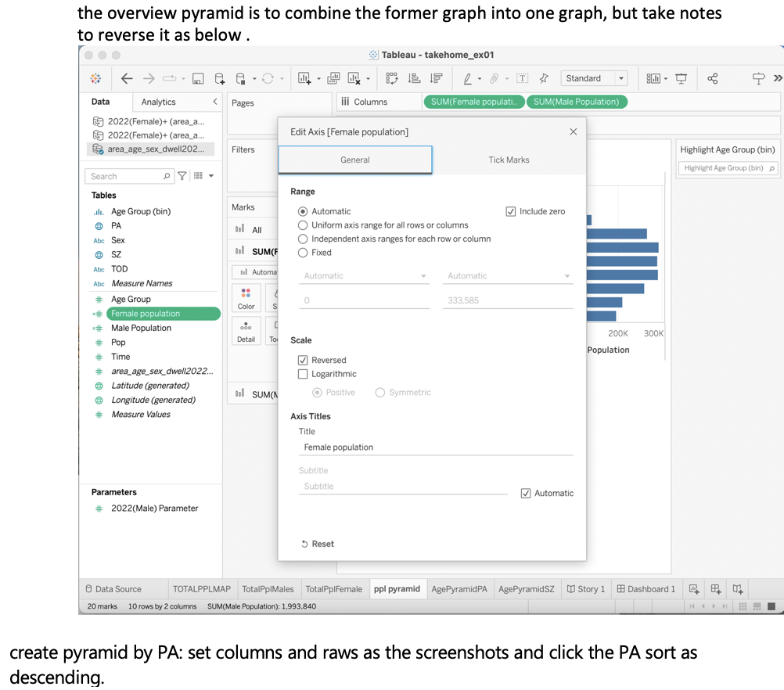The image size is (784, 690).
Task: Open the AgePyramidPA sheet tab
Action: pyautogui.click(x=459, y=589)
